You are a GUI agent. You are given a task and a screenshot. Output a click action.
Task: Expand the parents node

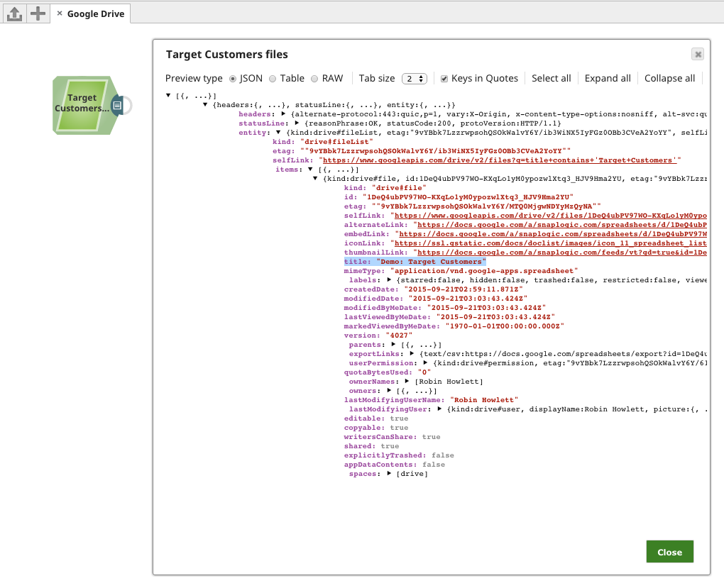click(x=393, y=345)
